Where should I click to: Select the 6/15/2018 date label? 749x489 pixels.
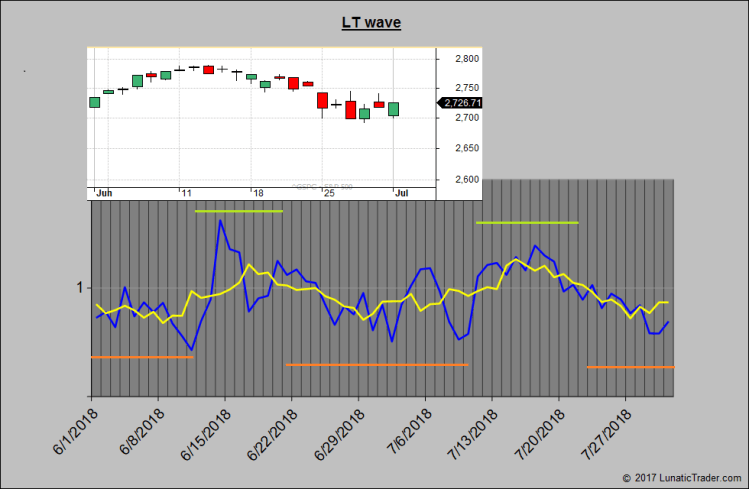[205, 430]
